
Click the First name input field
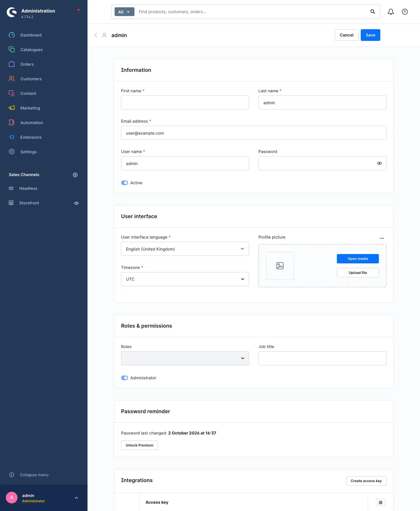tap(185, 102)
